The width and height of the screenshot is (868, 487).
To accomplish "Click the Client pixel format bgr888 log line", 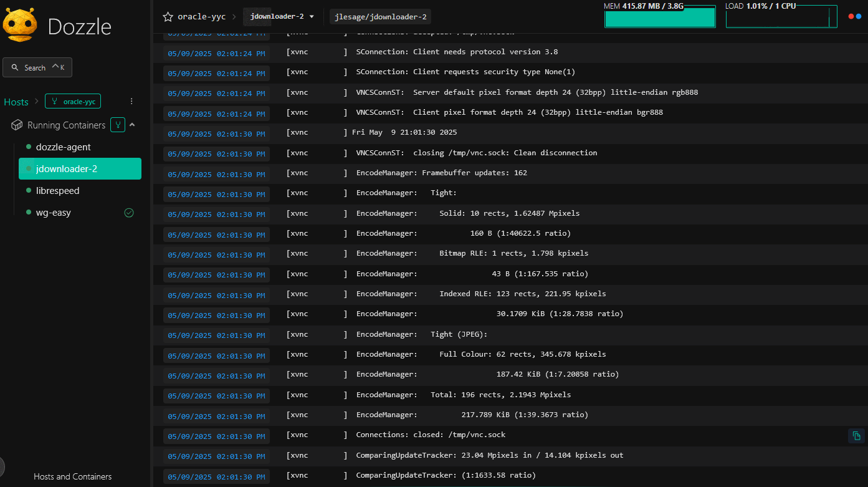I will coord(510,113).
